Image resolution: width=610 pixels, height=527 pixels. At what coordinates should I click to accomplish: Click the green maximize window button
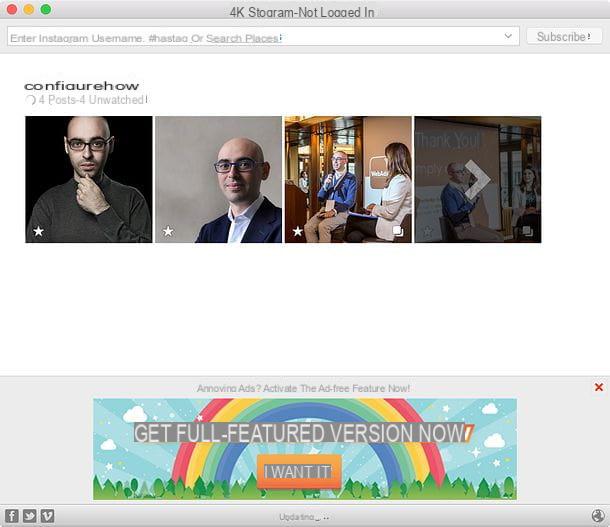point(46,9)
